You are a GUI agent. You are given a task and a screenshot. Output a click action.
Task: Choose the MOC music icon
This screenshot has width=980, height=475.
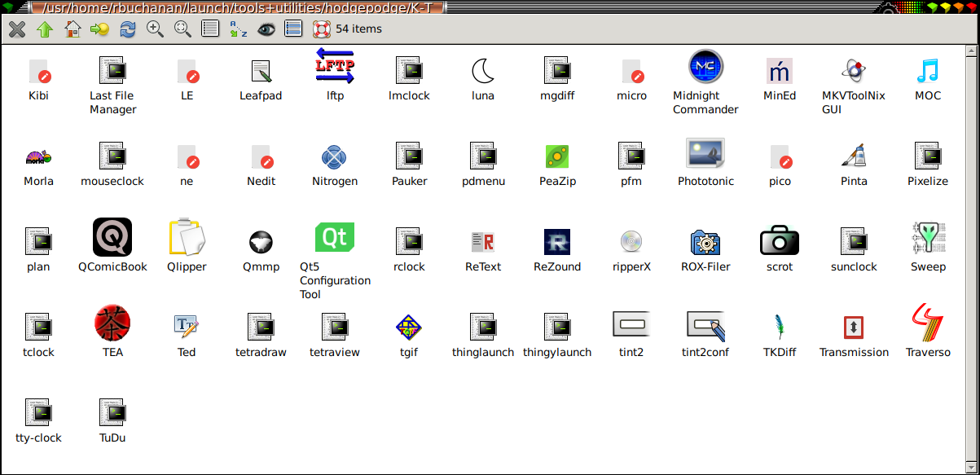point(928,71)
